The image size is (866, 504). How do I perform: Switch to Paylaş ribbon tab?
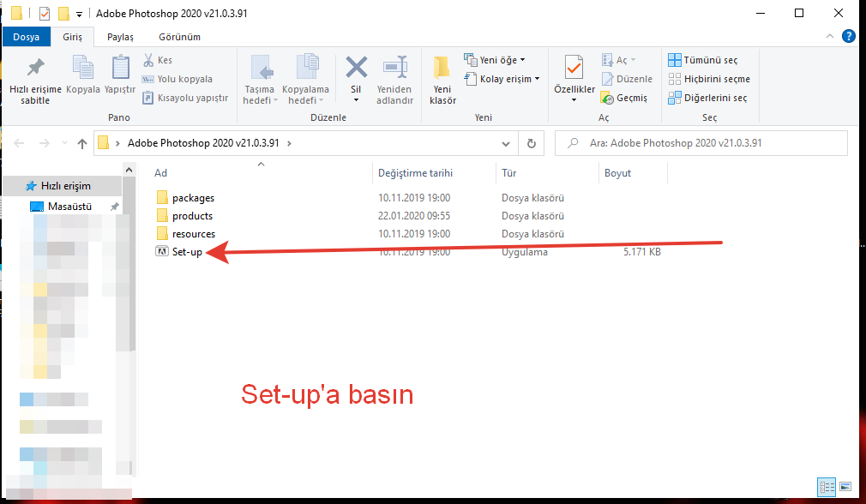tap(120, 37)
